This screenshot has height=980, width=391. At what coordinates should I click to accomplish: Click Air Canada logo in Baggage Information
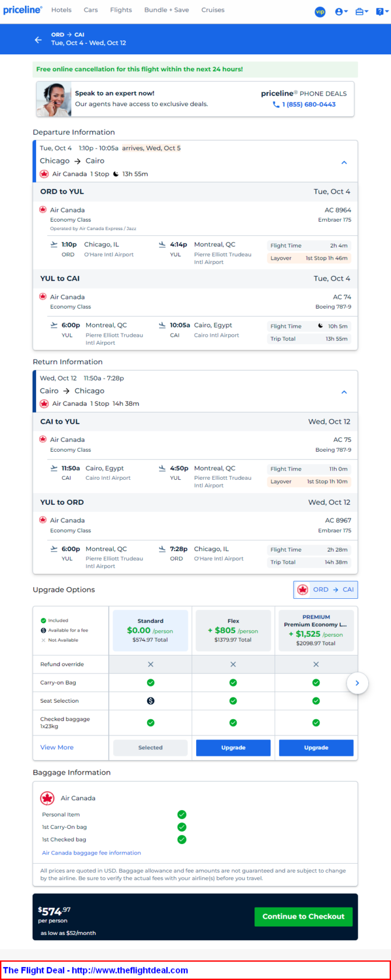click(47, 798)
